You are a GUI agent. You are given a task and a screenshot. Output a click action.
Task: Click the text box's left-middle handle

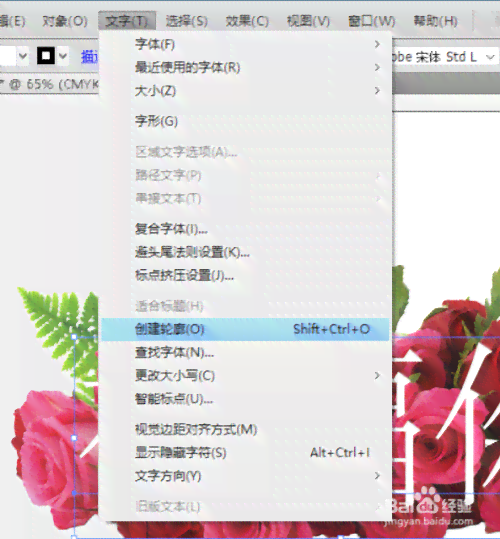(74, 438)
